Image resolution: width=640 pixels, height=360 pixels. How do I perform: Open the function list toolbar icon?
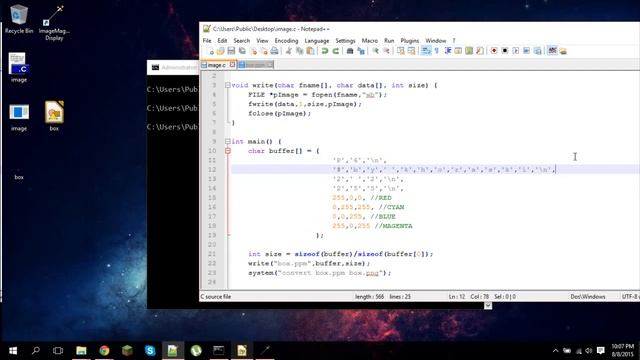(x=480, y=51)
